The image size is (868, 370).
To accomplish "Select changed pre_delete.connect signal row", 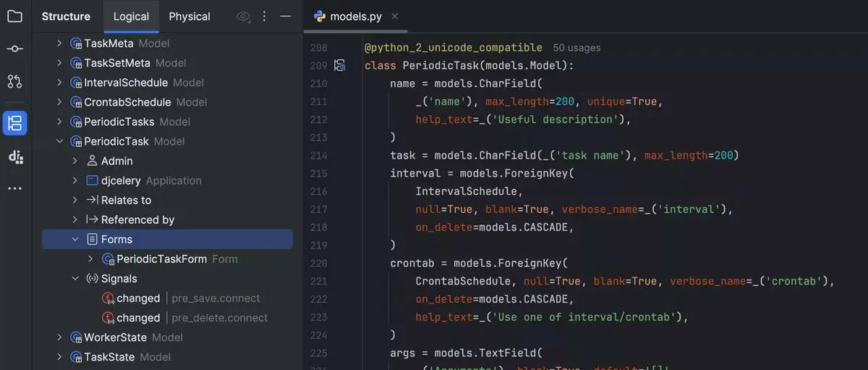I will [167, 317].
